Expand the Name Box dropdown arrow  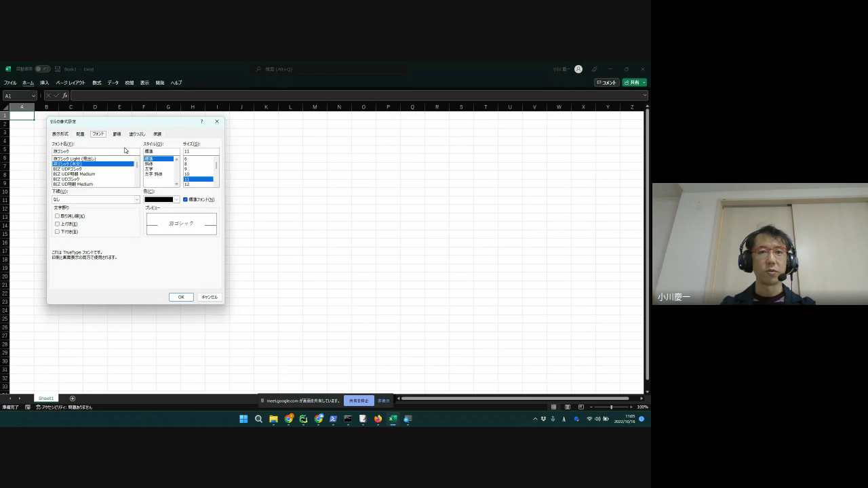pyautogui.click(x=33, y=96)
